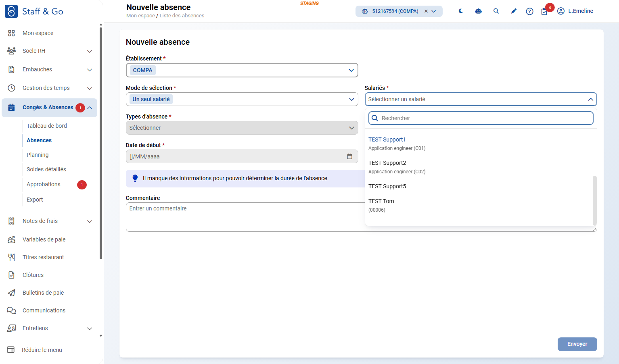Open the Planning submenu item

pos(38,155)
